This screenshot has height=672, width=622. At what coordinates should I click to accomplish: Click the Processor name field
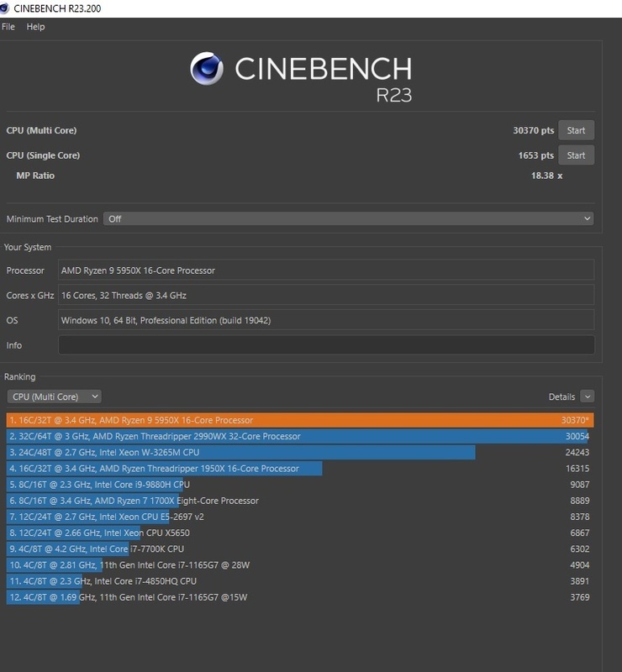point(326,270)
